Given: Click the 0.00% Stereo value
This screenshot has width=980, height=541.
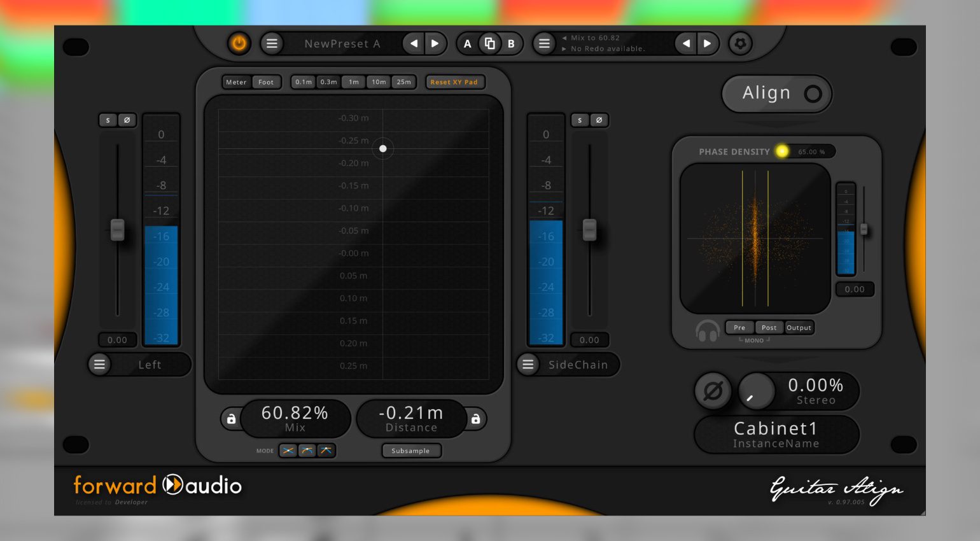Looking at the screenshot, I should click(x=816, y=385).
